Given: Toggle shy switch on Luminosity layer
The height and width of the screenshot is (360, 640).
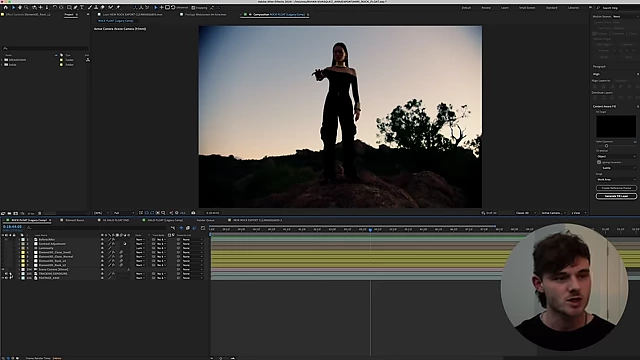Looking at the screenshot, I should click(102, 248).
